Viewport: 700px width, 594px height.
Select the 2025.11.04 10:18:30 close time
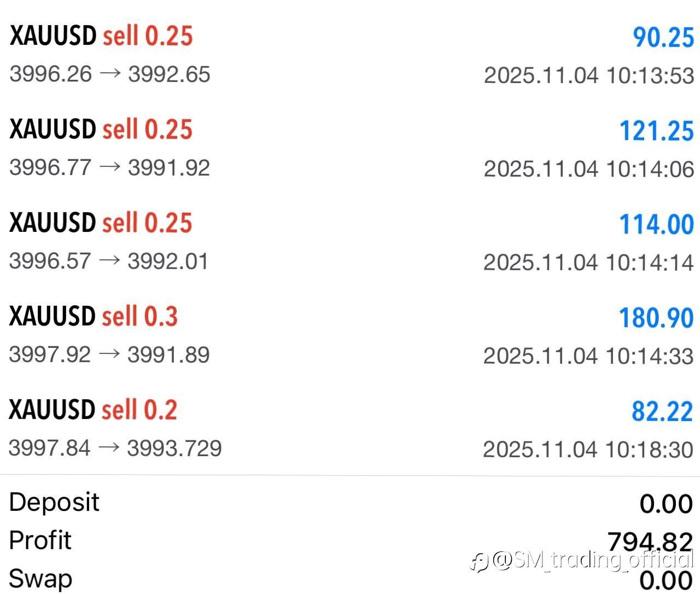point(588,450)
